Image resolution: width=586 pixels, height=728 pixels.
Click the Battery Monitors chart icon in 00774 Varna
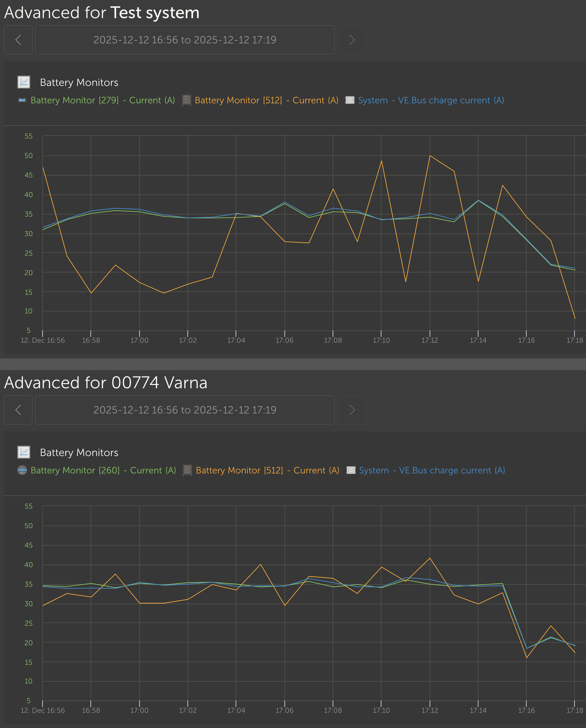point(24,452)
